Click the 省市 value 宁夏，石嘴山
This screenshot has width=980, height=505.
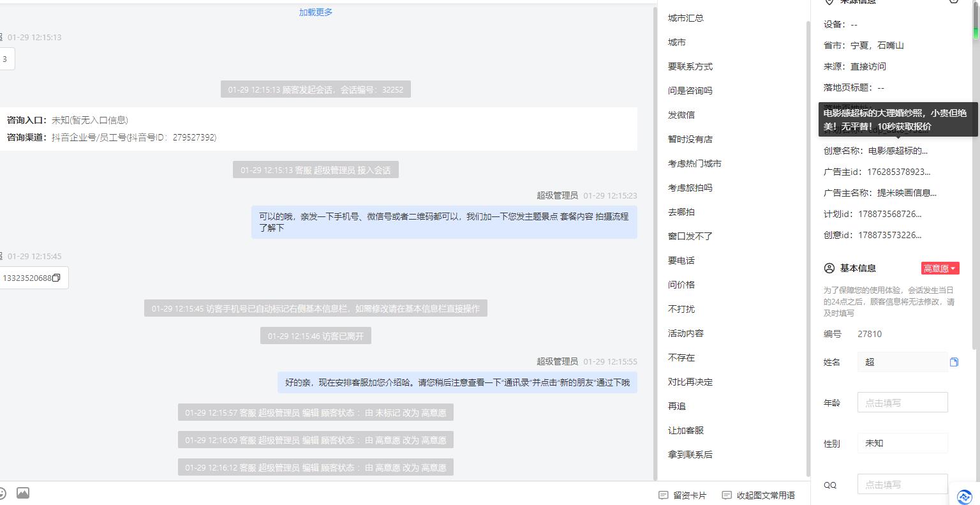(877, 45)
